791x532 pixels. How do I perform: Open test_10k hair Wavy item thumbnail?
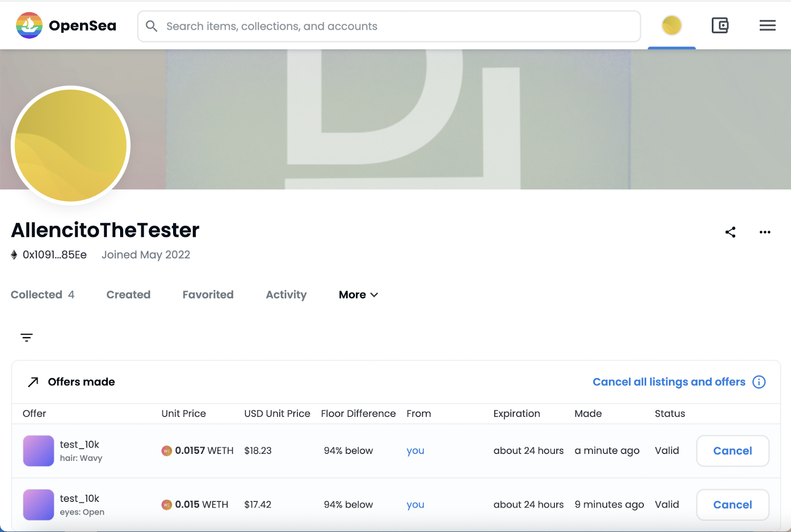click(39, 451)
